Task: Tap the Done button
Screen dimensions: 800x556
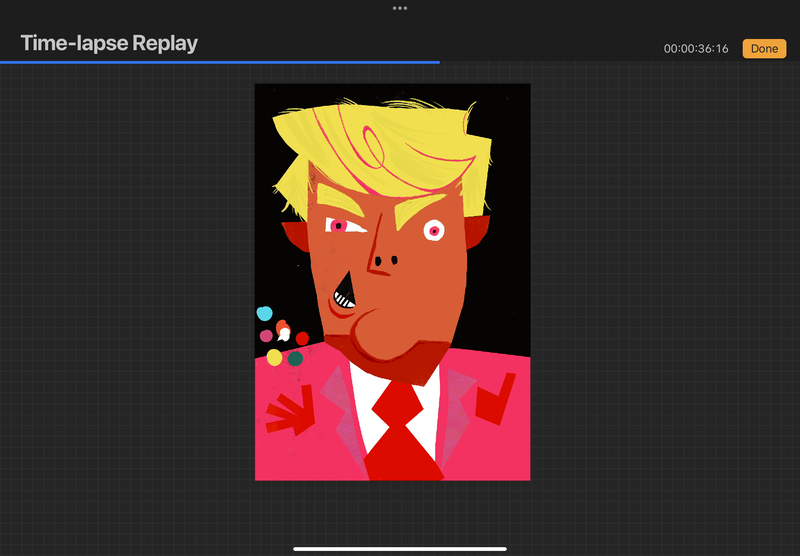Action: click(x=763, y=49)
